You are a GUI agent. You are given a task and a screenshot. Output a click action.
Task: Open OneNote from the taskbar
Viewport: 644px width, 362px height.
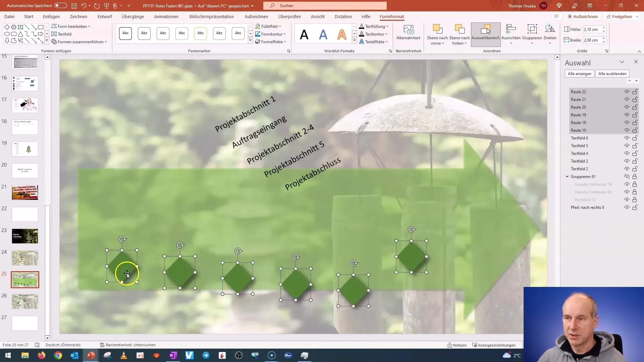[173, 355]
